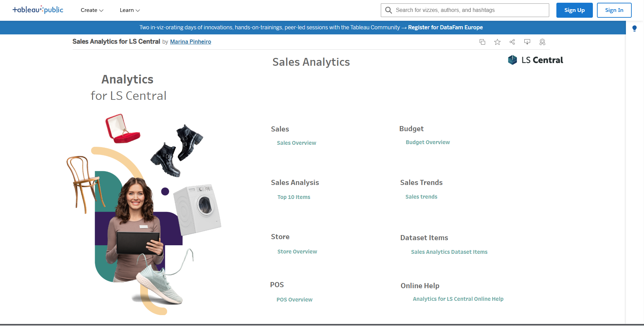Click the download icon in the viz toolbar
Viewport: 644px width, 326px height.
527,42
